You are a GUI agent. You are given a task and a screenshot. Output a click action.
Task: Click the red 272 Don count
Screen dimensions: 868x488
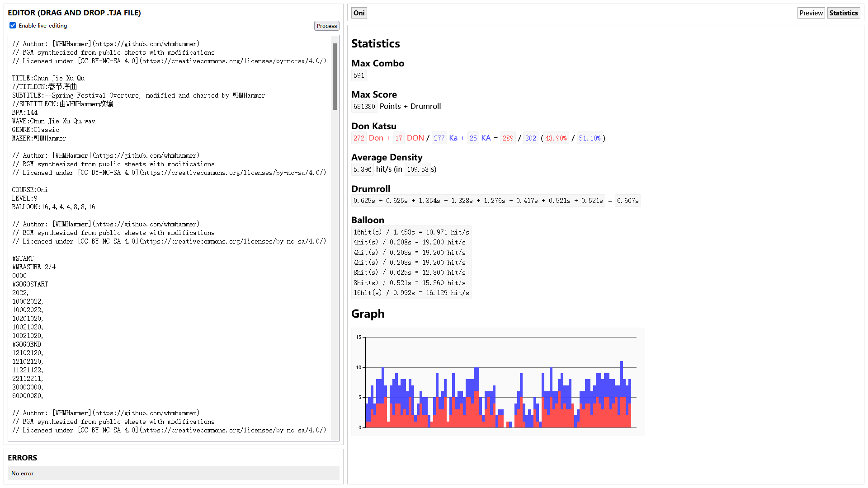[359, 138]
